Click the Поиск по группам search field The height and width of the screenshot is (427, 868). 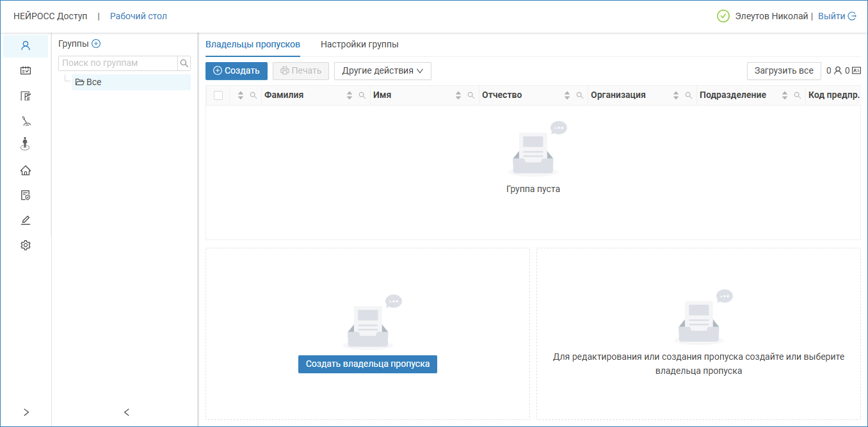click(118, 63)
